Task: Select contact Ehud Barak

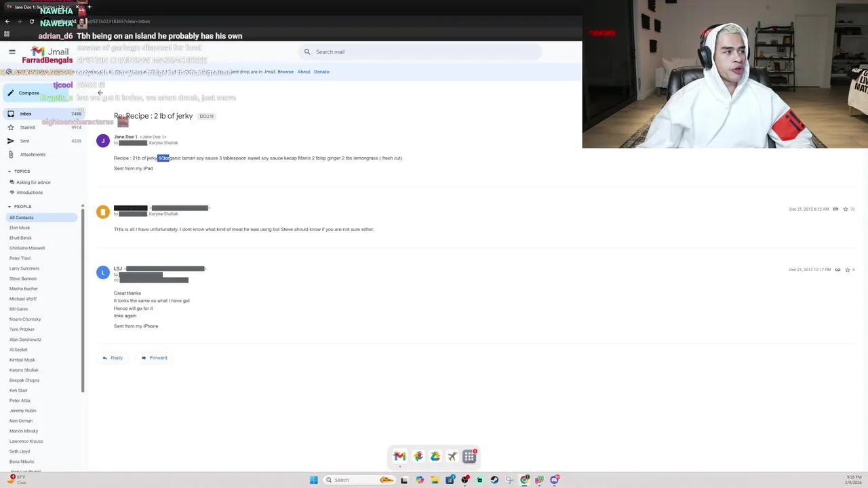Action: click(20, 238)
